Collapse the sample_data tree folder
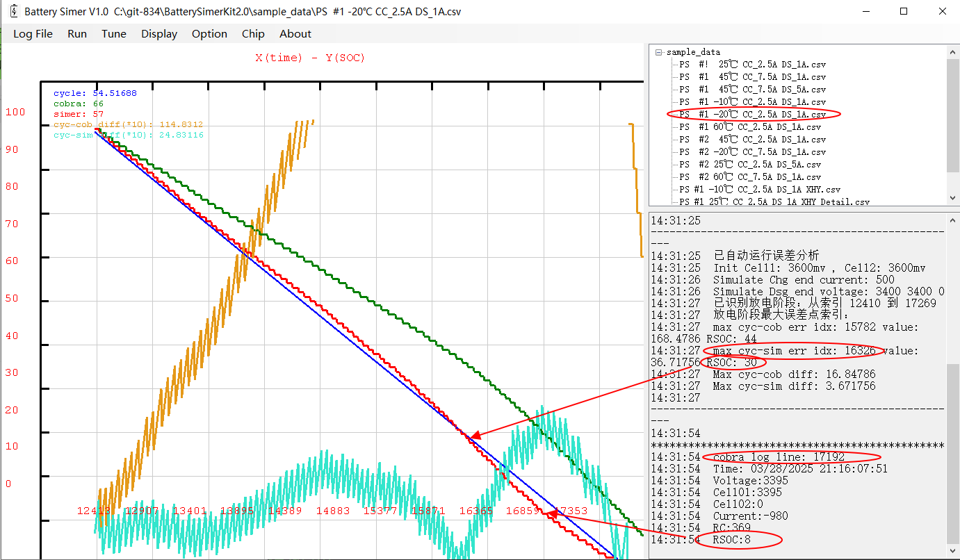960x560 pixels. 658,52
